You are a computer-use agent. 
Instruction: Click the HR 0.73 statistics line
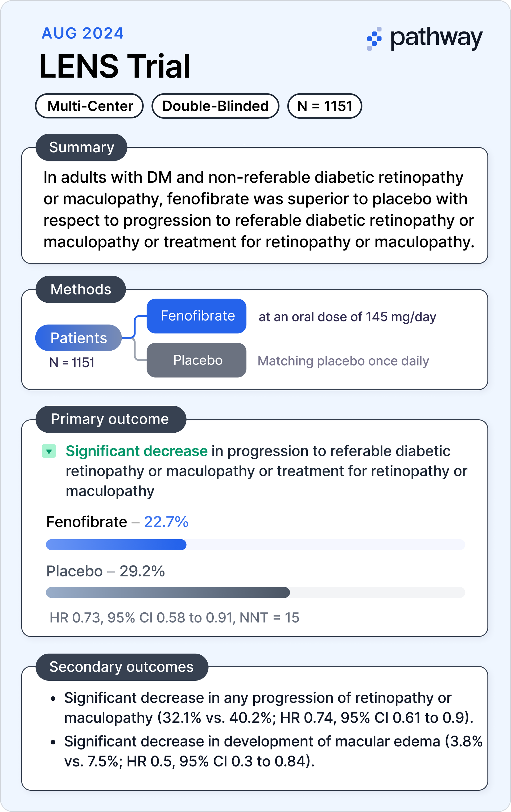click(174, 618)
